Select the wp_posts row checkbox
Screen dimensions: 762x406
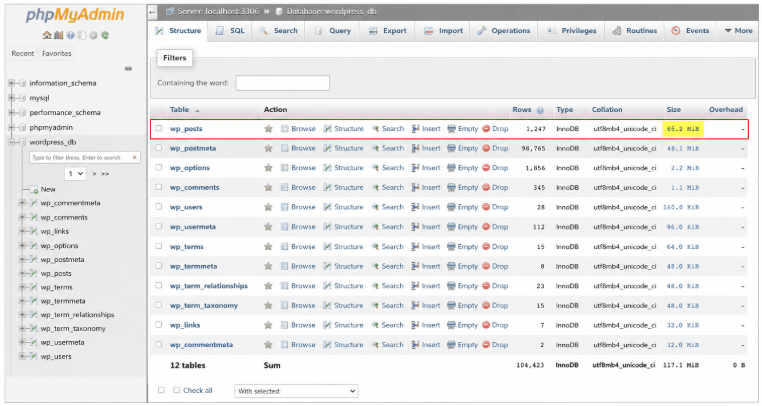[x=158, y=128]
